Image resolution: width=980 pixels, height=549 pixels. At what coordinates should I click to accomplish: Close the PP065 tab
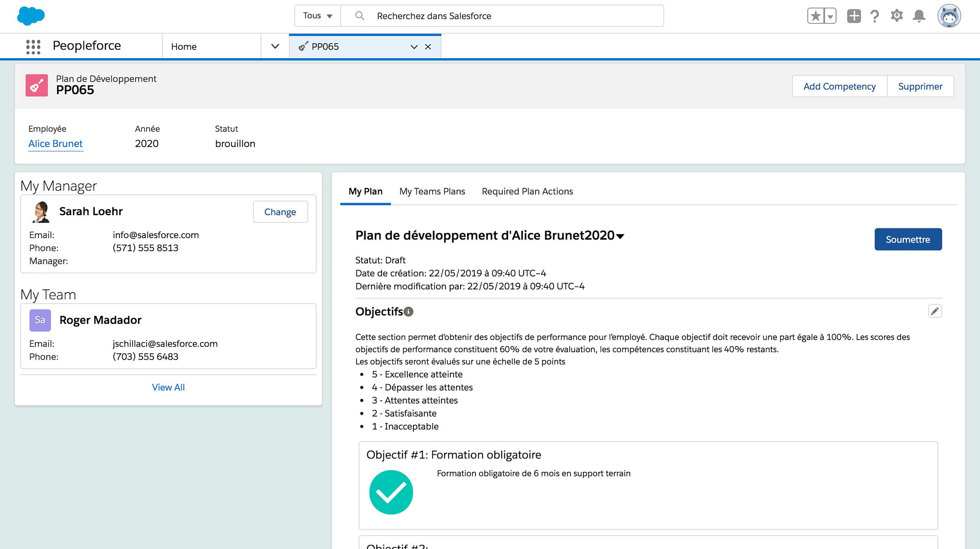coord(428,47)
